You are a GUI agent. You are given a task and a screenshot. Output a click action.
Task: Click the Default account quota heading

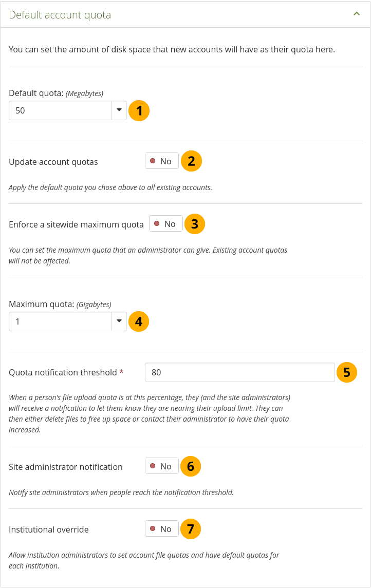pos(60,15)
